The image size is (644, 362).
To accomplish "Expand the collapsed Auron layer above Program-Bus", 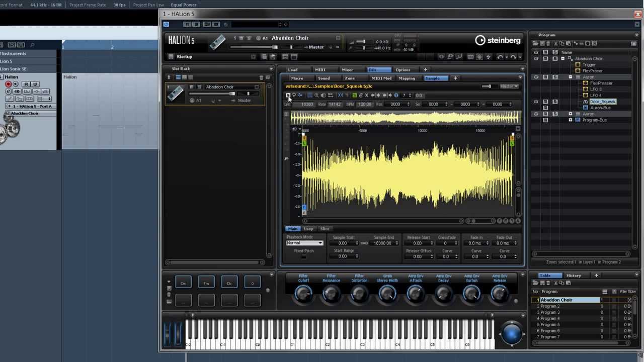I will [571, 114].
